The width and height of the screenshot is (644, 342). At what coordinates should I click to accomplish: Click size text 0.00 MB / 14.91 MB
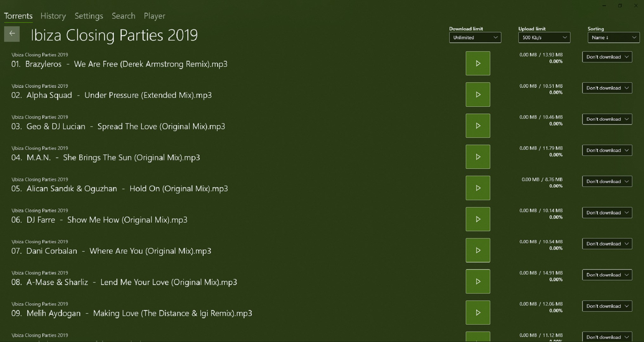coord(541,273)
